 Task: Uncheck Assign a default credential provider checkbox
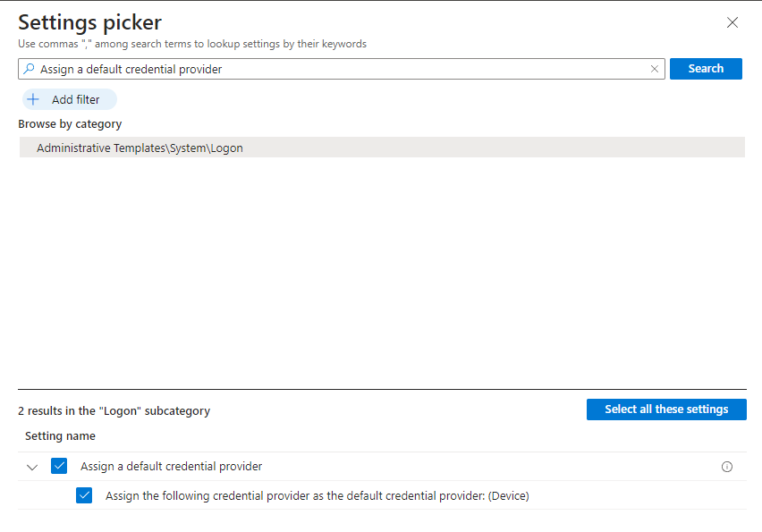(x=59, y=466)
